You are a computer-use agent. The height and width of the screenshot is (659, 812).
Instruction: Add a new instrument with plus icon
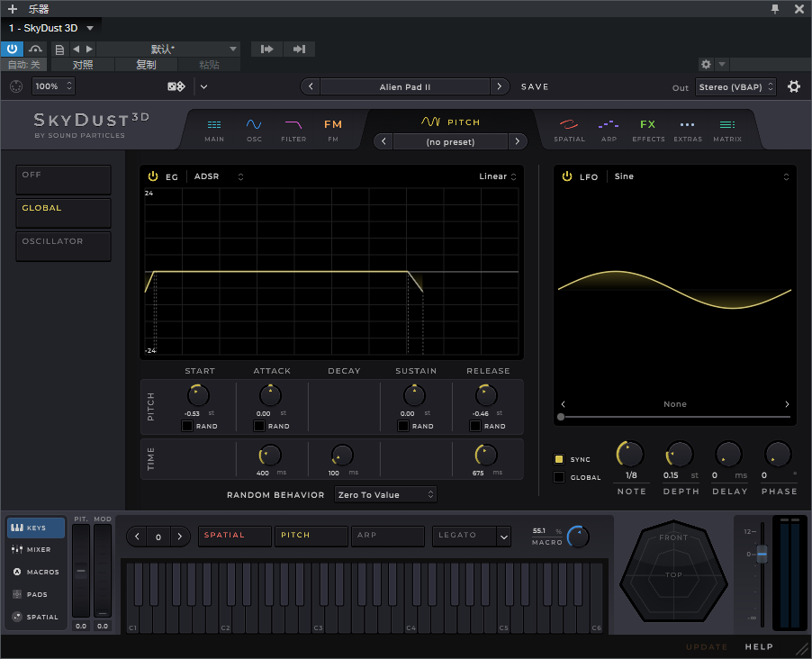click(13, 9)
